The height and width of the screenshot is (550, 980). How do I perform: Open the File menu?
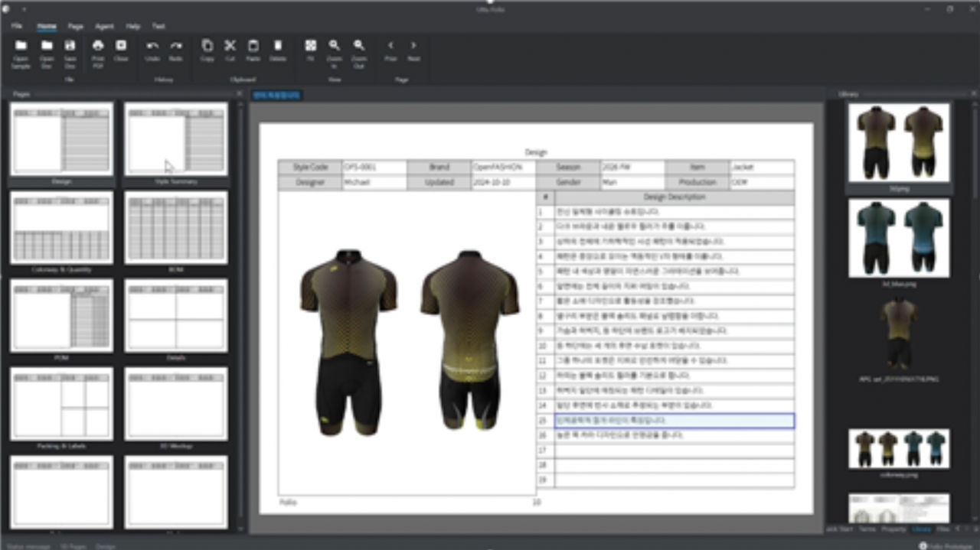click(x=17, y=26)
